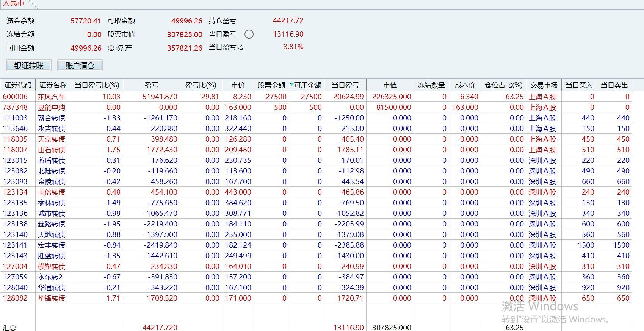Click the 成本价 column header
This screenshot has width=644, height=331.
point(465,85)
